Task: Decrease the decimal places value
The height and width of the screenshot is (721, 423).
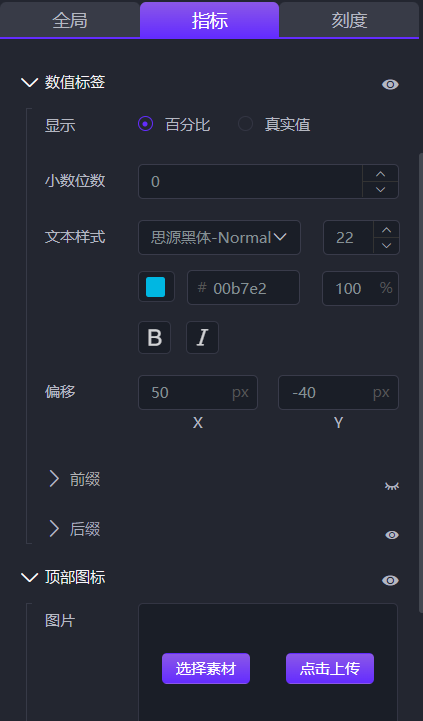Action: [380, 189]
